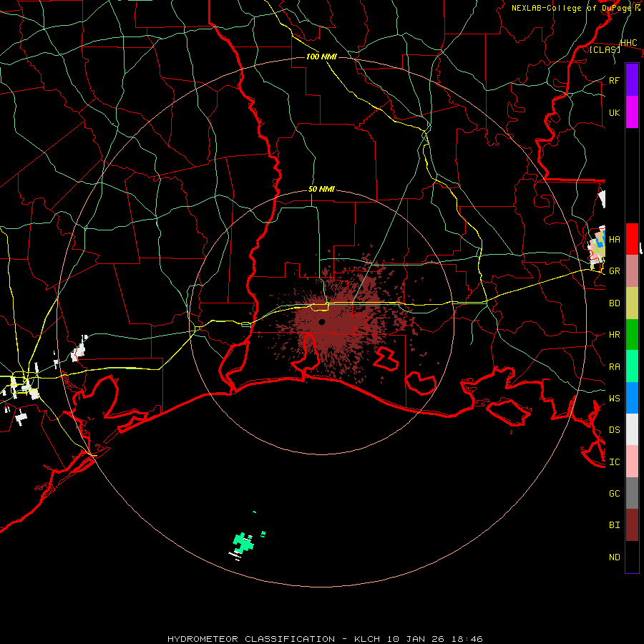Click the ND black legend color swatch

tap(632, 557)
